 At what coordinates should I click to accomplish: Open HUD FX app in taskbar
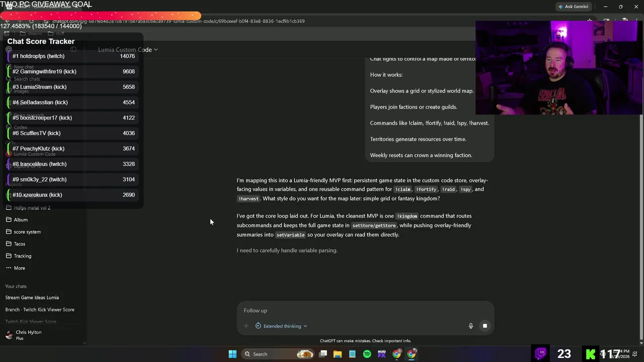pyautogui.click(x=382, y=354)
